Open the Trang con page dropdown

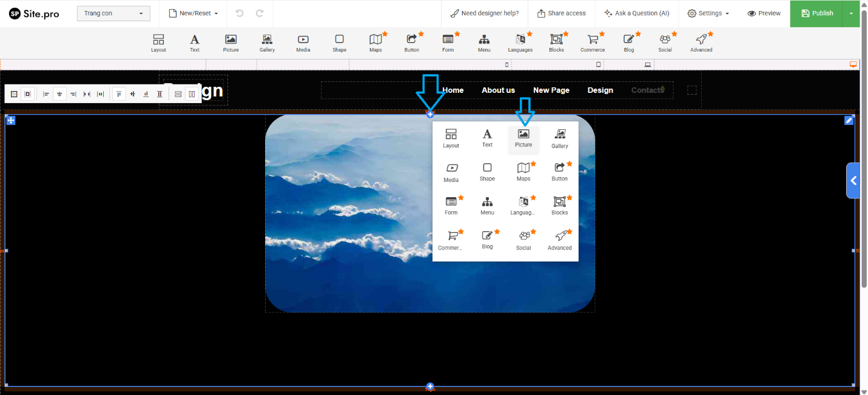[113, 13]
